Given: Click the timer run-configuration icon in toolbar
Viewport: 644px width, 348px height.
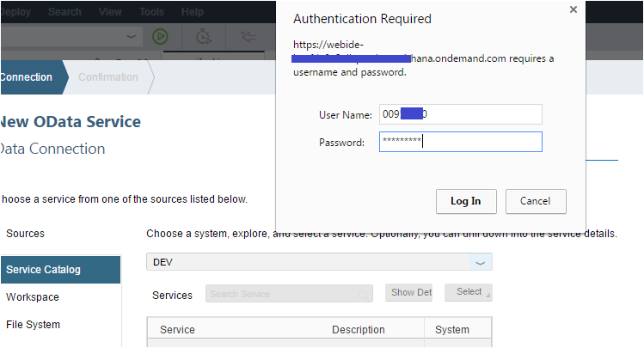Looking at the screenshot, I should pyautogui.click(x=204, y=37).
